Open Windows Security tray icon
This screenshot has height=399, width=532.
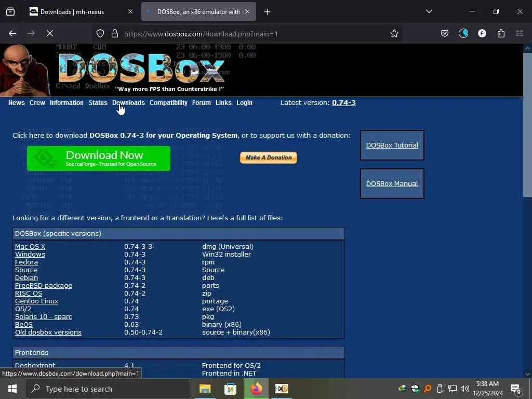point(415,389)
